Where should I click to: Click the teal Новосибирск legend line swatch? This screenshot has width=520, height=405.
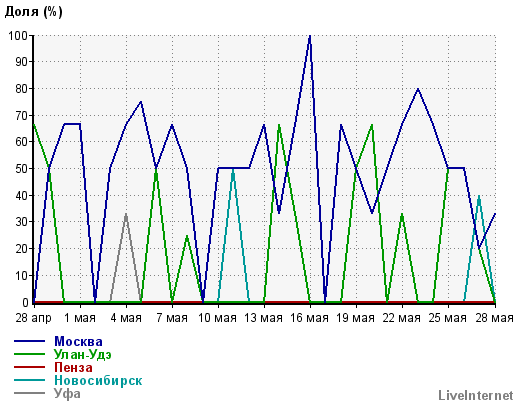[x=29, y=380]
